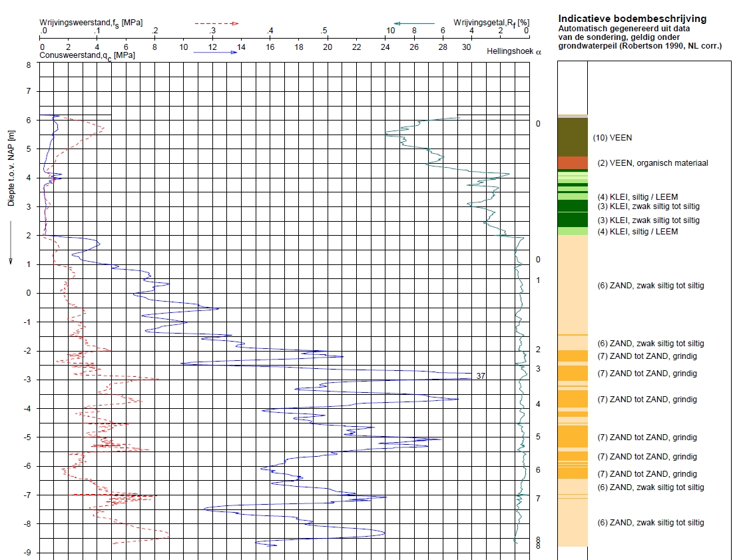The image size is (739, 560).
Task: Click the "Conusweerstand, qc [MPa]" axis title
Action: [x=87, y=56]
